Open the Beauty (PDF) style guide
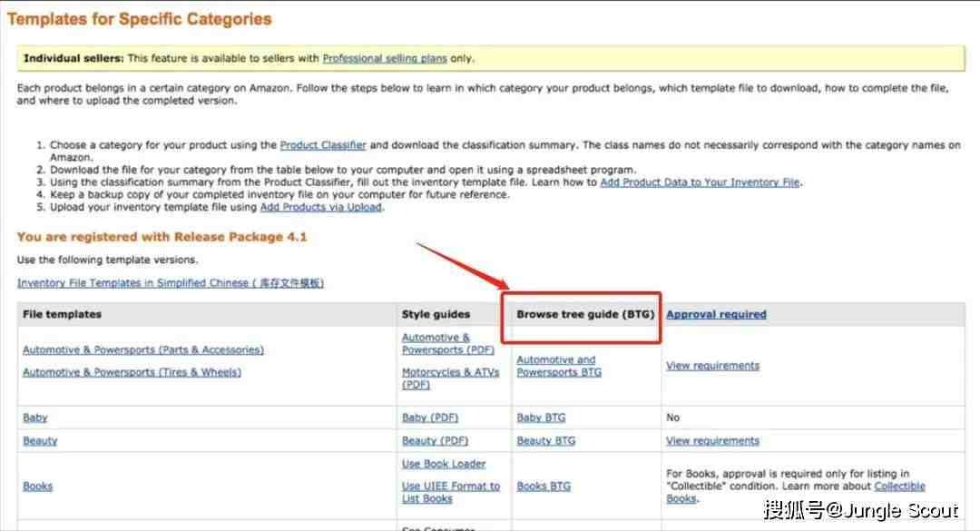 click(435, 441)
